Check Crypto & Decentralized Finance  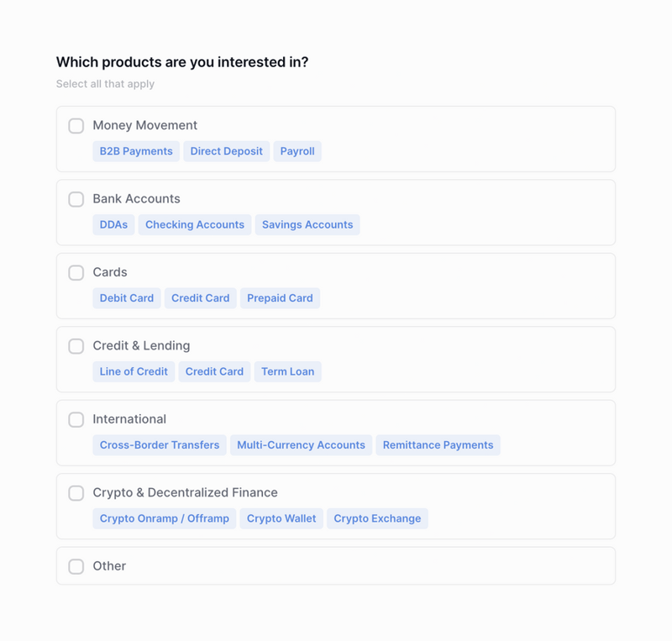tap(76, 493)
